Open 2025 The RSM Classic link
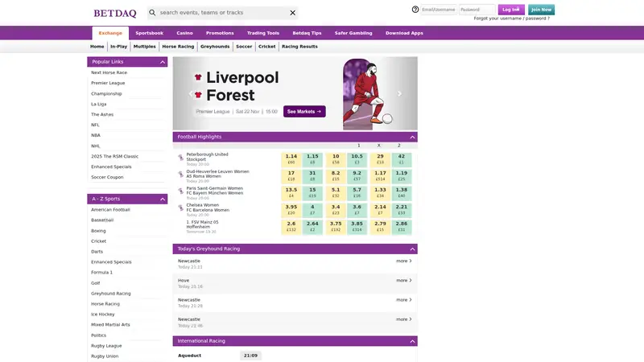 (x=114, y=156)
